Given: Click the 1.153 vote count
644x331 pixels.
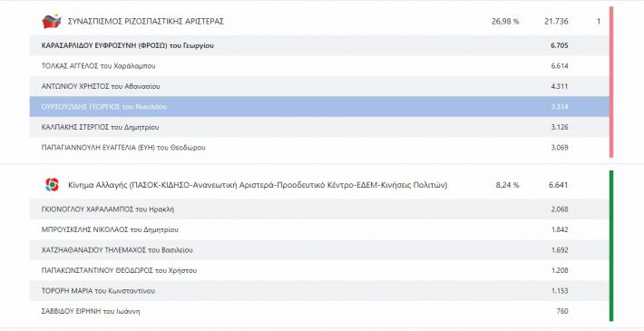Looking at the screenshot, I should (560, 291).
